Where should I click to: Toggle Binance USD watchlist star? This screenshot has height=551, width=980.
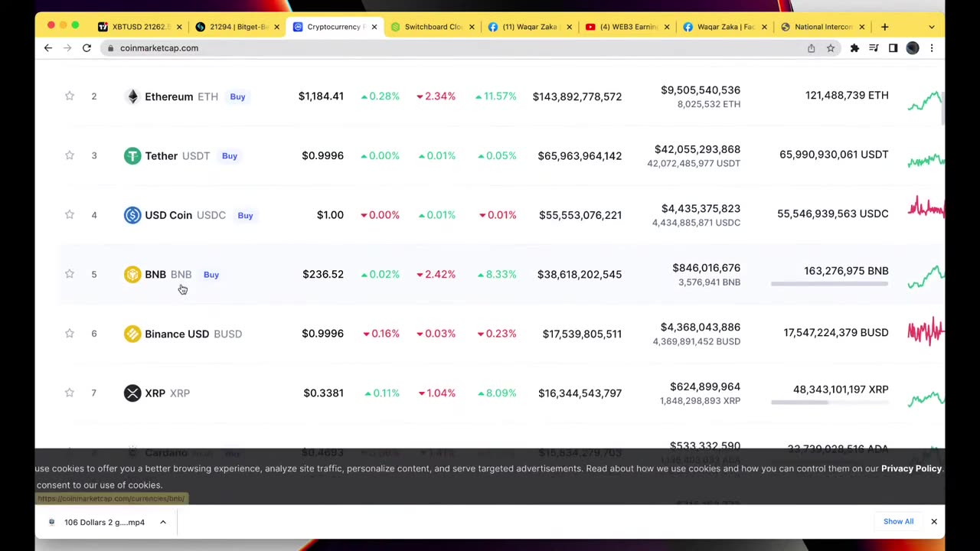(70, 333)
